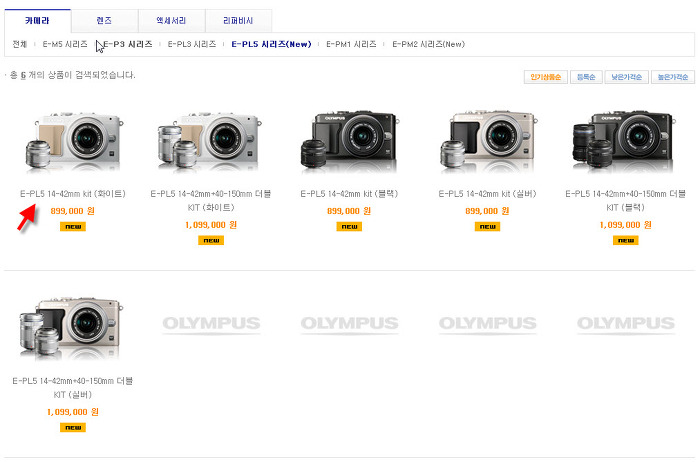Open the E-P3 시리즈 link

tap(127, 44)
